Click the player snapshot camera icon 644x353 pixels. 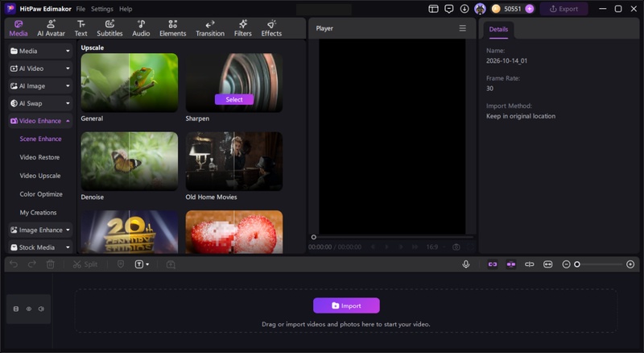[456, 247]
